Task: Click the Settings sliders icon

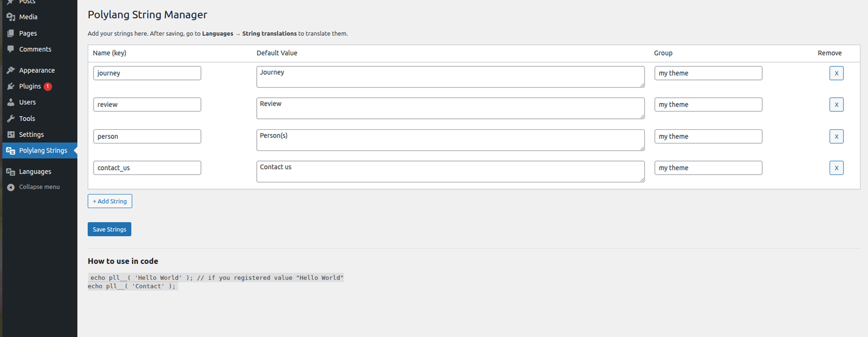Action: pyautogui.click(x=11, y=135)
